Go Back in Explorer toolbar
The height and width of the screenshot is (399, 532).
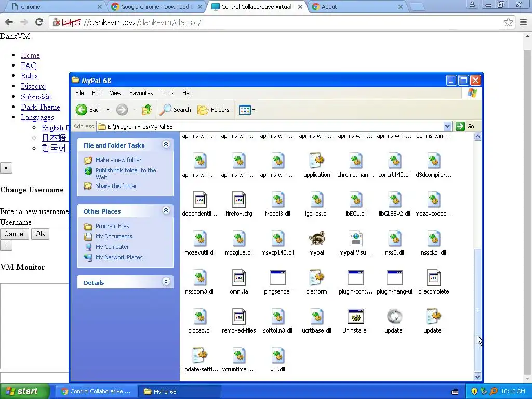coord(88,110)
